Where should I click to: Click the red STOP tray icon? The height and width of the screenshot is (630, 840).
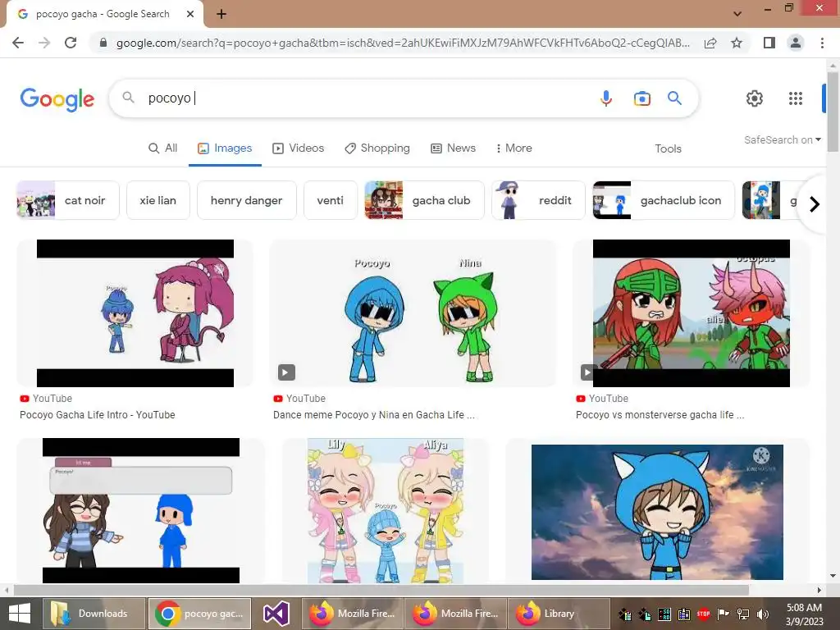[703, 614]
